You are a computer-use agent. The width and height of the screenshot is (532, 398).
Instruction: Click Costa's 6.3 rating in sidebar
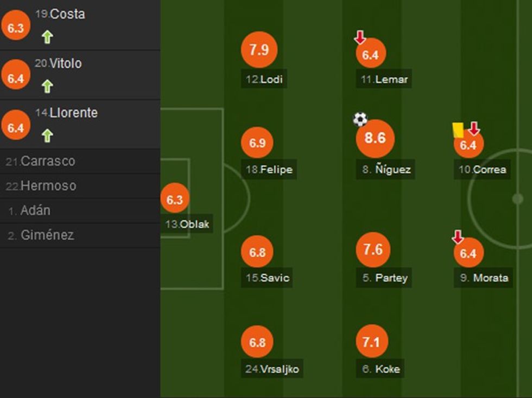[16, 28]
